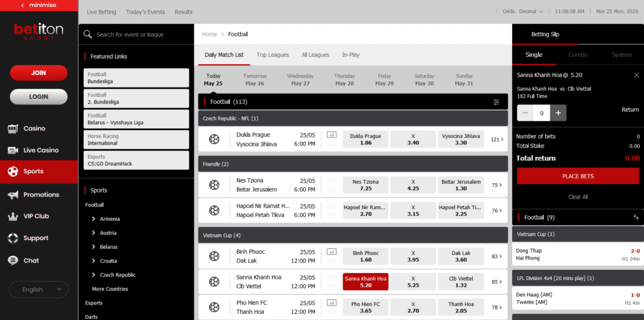Click the Support icon in sidebar
Image resolution: width=644 pixels, height=320 pixels.
pyautogui.click(x=12, y=238)
